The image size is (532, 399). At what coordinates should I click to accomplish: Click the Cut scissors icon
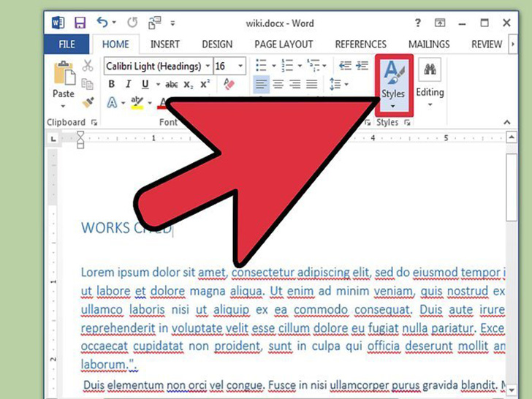click(x=88, y=66)
